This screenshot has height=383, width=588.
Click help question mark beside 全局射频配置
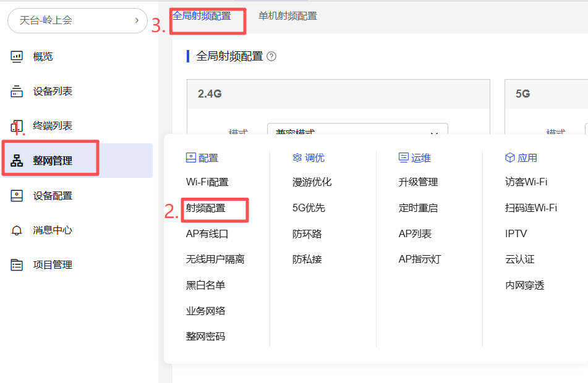(x=271, y=56)
